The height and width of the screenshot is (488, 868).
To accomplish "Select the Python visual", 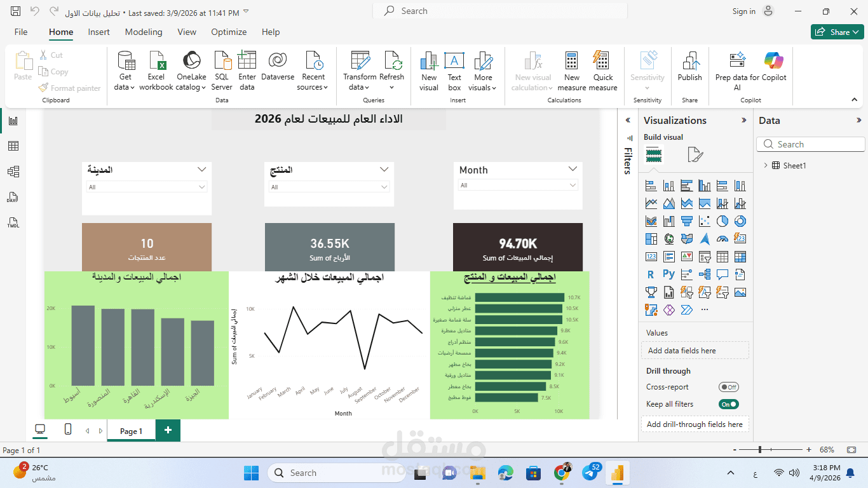I will click(x=668, y=274).
